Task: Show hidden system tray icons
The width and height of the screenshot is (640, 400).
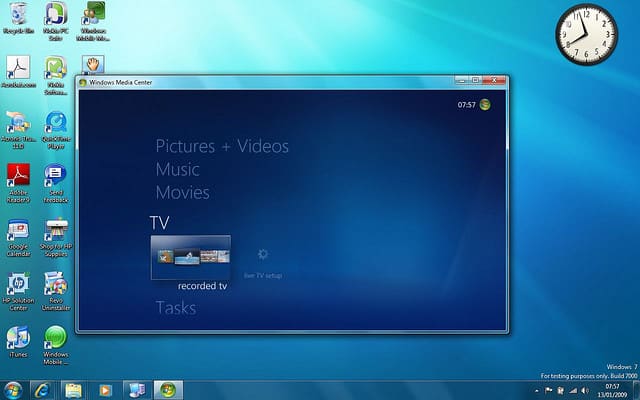Action: point(536,389)
